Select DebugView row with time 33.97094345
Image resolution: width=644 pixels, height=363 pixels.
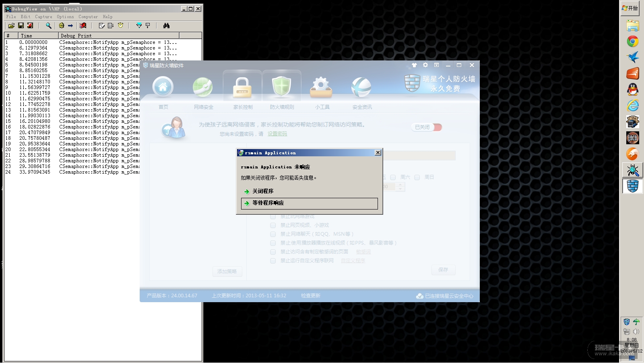tap(72, 172)
